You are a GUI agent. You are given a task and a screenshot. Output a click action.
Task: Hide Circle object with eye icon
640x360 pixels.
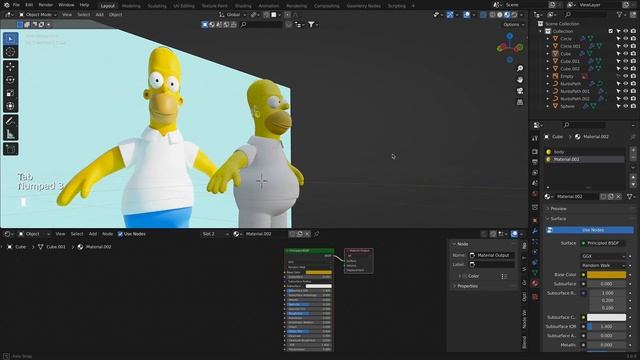coord(626,39)
